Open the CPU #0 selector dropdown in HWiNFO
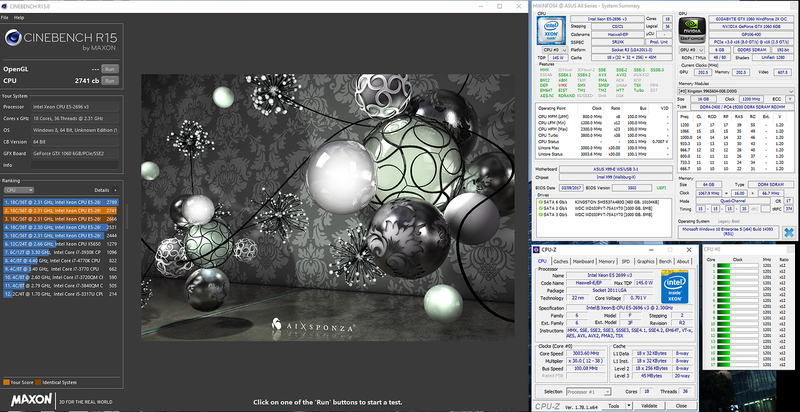Viewport: 800px width, 412px height. click(x=553, y=50)
